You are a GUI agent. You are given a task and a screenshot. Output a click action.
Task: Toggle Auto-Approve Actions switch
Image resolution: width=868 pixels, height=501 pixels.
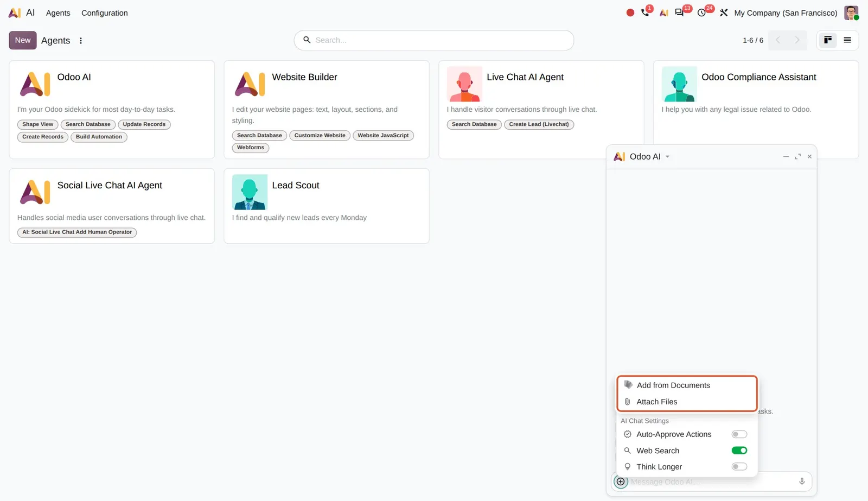[739, 434]
